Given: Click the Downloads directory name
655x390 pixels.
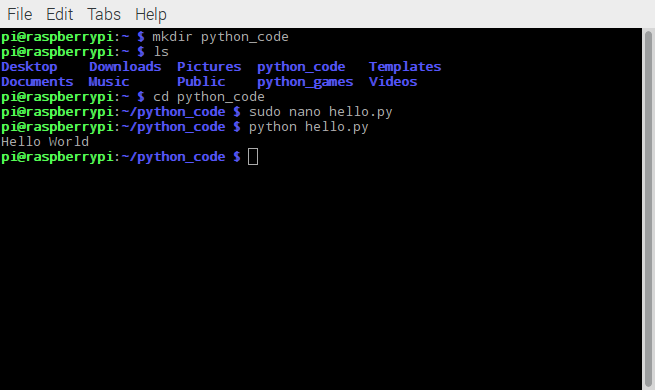Looking at the screenshot, I should tap(125, 66).
